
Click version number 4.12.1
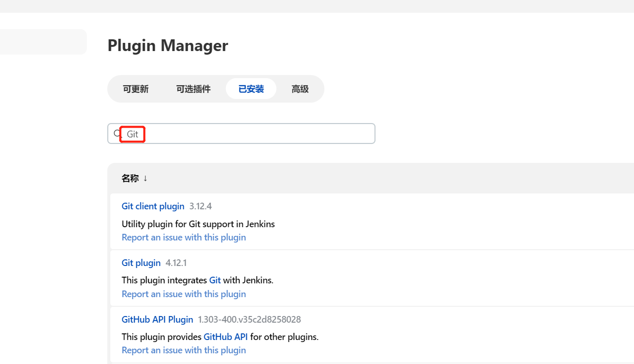[x=176, y=263]
